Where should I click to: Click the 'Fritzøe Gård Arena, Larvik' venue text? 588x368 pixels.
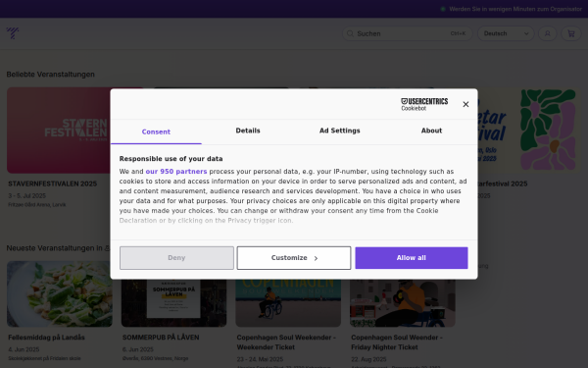[37, 205]
